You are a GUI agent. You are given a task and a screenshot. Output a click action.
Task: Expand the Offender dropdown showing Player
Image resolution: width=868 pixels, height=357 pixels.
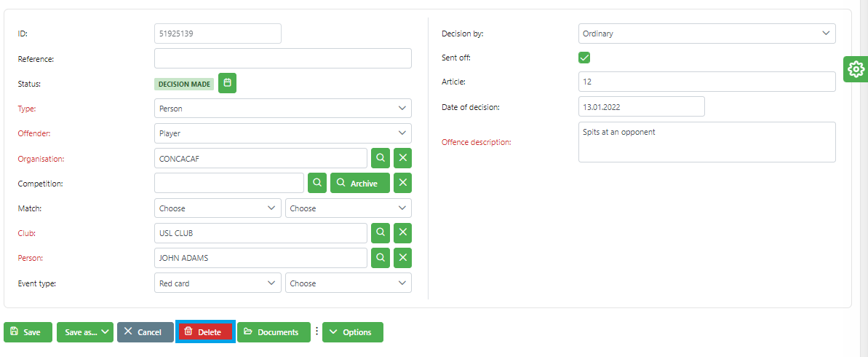pos(282,133)
